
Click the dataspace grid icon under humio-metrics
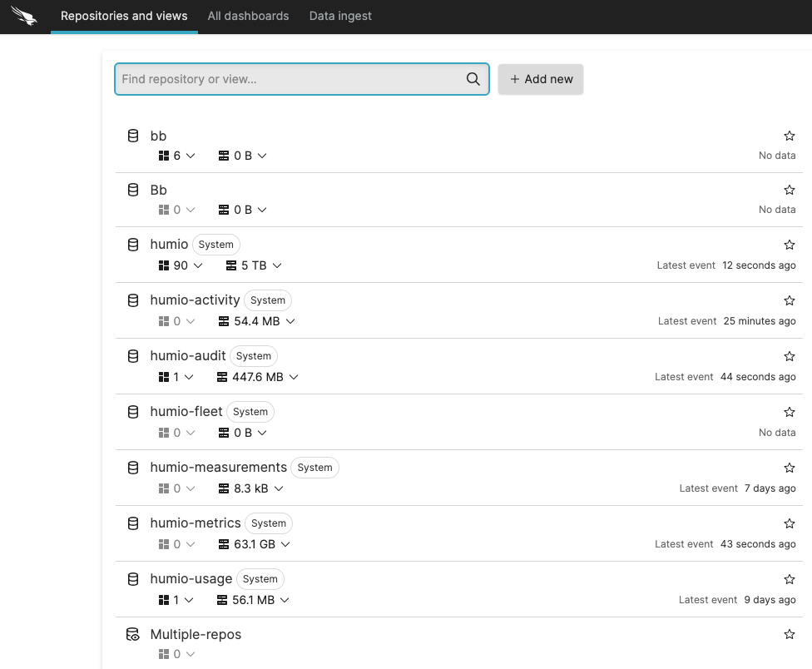pos(163,543)
